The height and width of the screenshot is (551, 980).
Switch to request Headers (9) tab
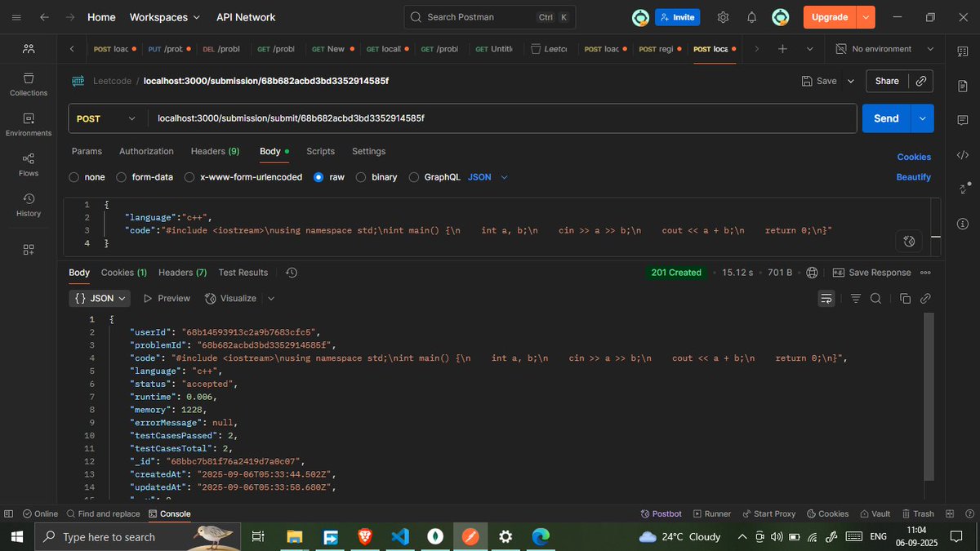[x=215, y=152]
